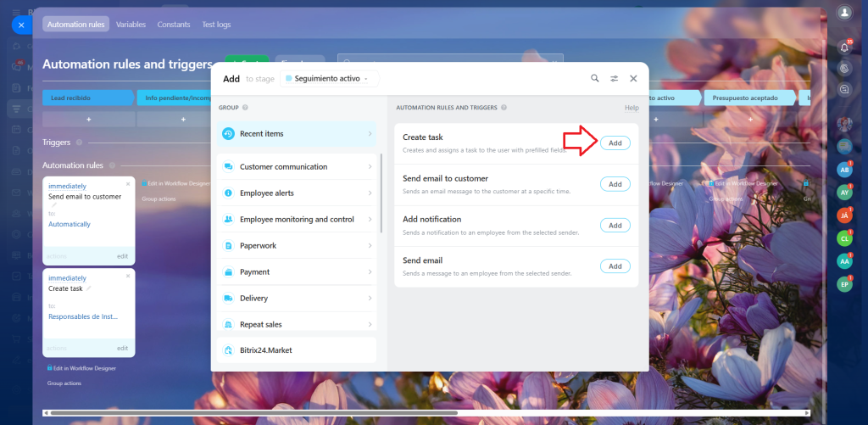Screen dimensions: 868x425
Task: Add the Create task automation rule
Action: [x=615, y=143]
